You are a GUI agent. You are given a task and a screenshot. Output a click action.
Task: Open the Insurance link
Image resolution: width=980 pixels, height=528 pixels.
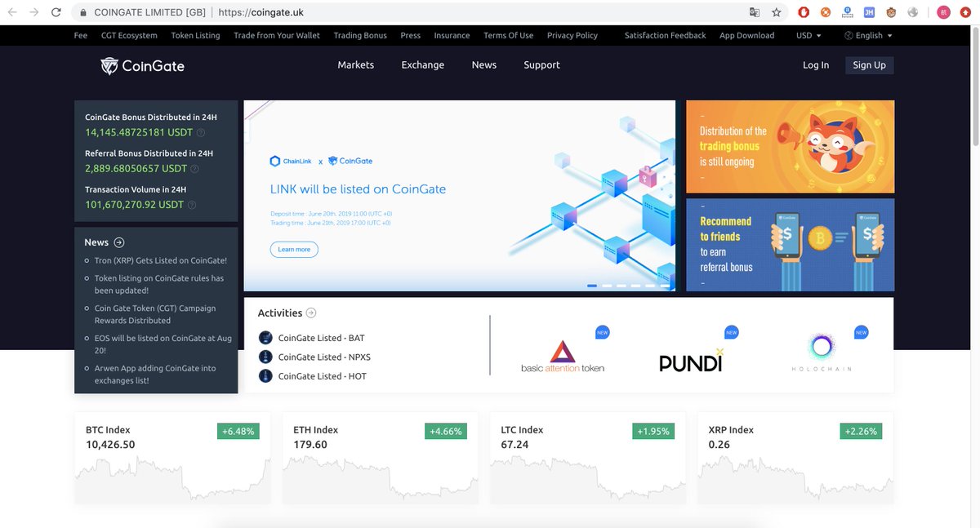click(452, 35)
